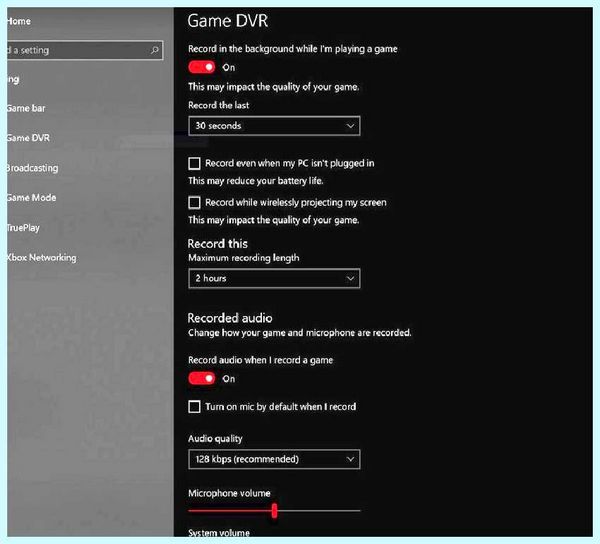
Task: Click the Microphone volume slider handle
Action: coord(274,511)
